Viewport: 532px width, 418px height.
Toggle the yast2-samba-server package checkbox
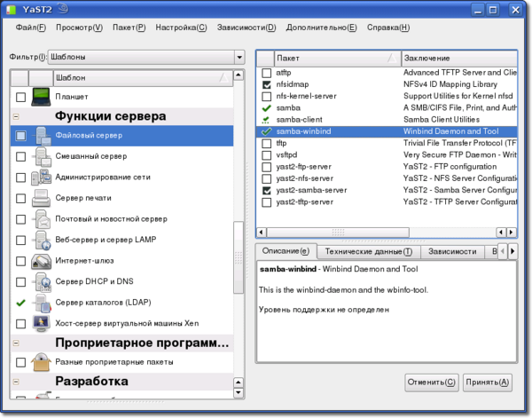[x=266, y=190]
